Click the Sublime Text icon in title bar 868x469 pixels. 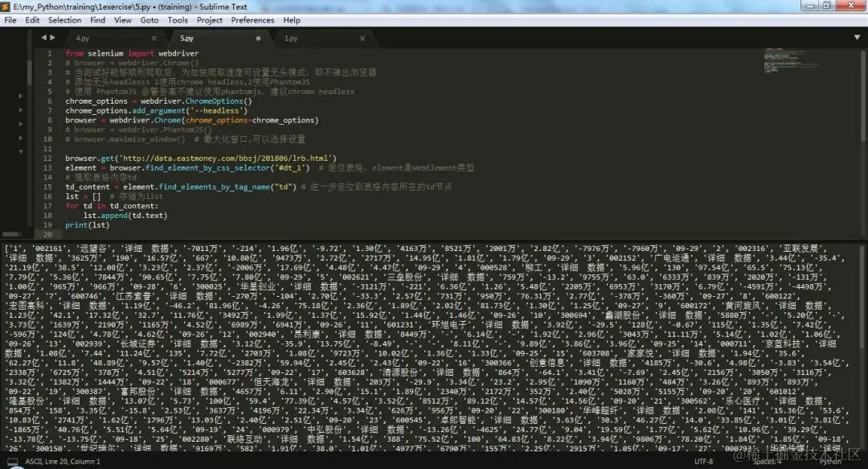tap(6, 6)
